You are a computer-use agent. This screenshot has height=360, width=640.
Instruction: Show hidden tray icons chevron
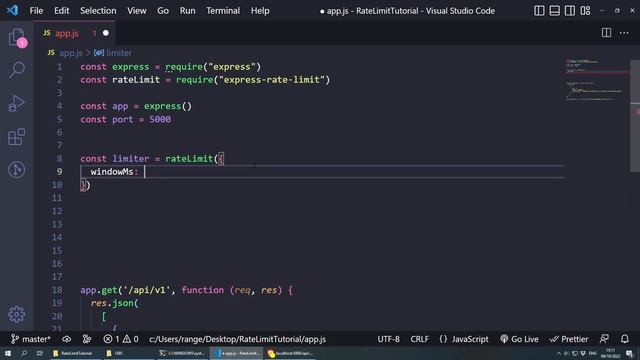click(559, 353)
